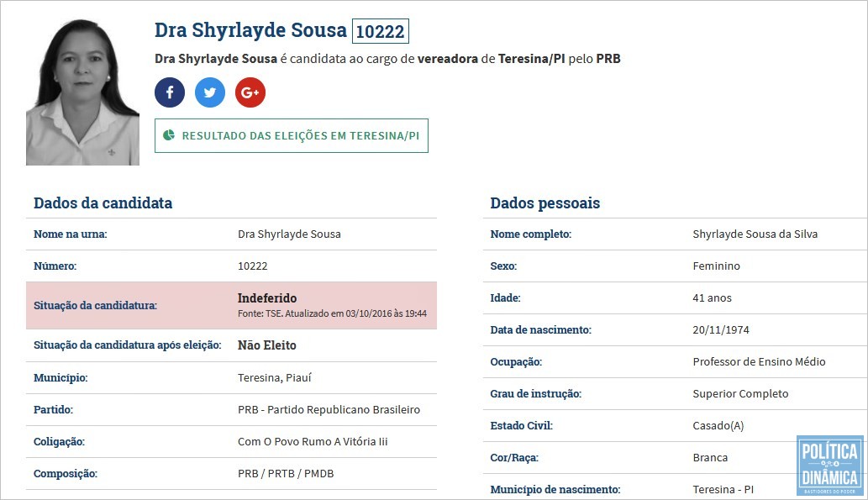
Task: Share via the Twitter bird icon
Action: coord(210,92)
